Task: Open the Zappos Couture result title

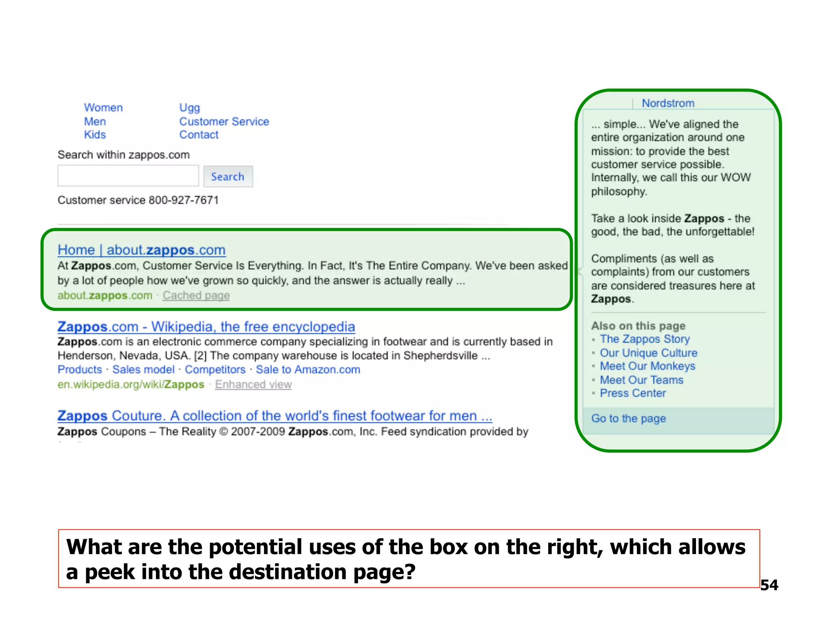Action: coord(275,416)
